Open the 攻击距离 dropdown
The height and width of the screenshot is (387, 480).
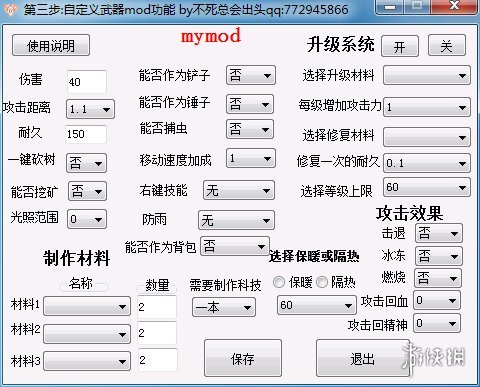click(x=90, y=109)
